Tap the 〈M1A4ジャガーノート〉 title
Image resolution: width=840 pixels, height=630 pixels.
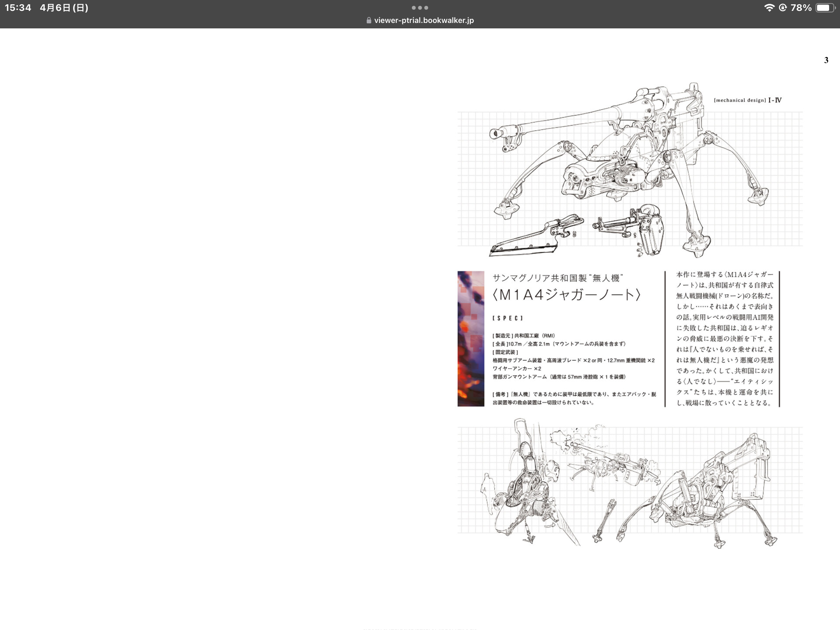566,295
